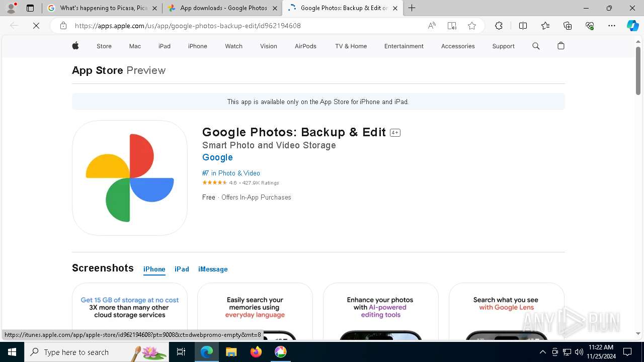
Task: Open the taskbar clock and date
Action: click(601, 352)
